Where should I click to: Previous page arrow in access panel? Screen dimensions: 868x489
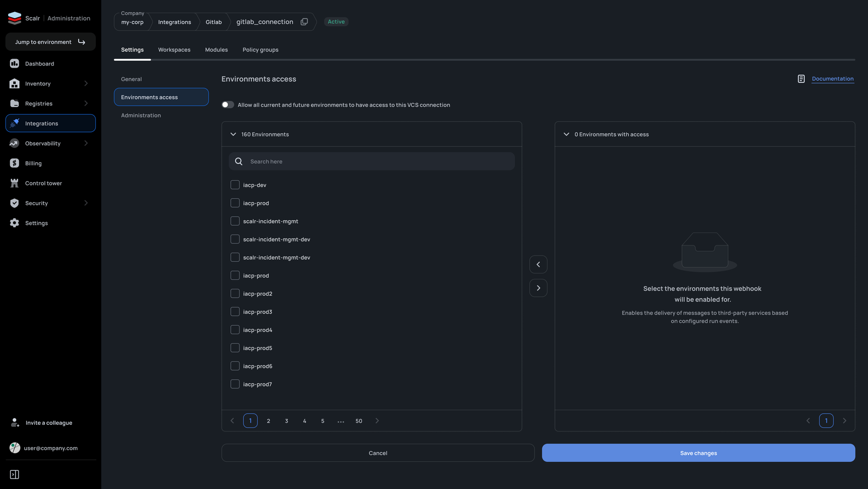click(808, 421)
